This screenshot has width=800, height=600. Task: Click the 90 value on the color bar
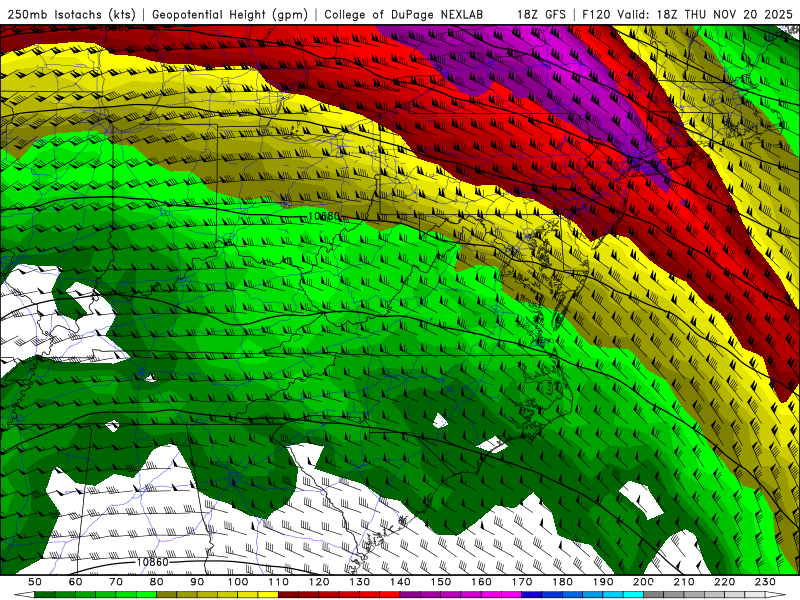tap(197, 582)
